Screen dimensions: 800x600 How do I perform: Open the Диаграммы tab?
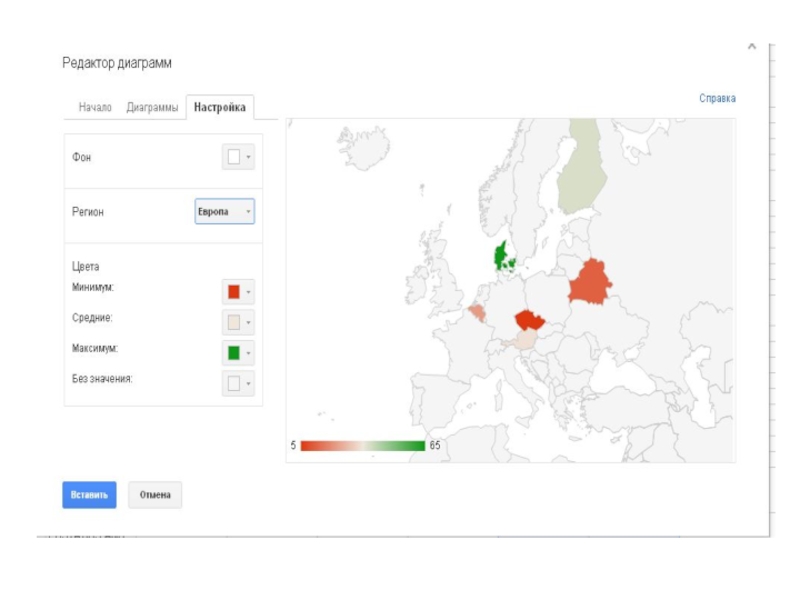(x=152, y=108)
